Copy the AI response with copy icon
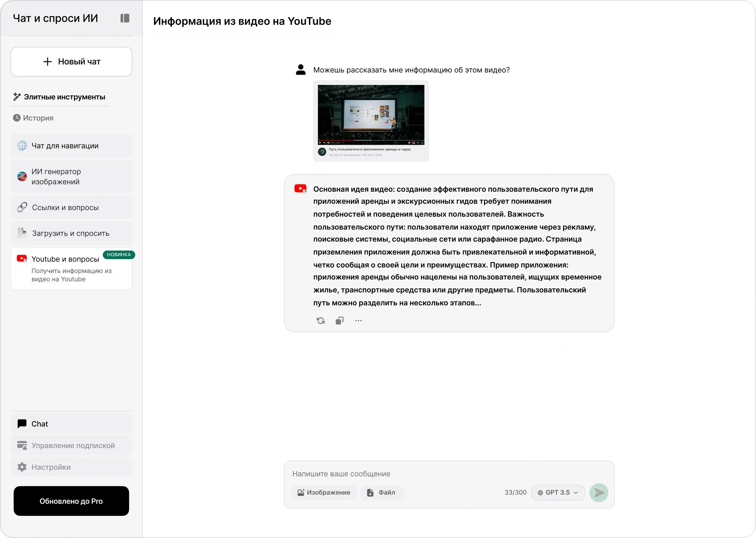Screen dimensions: 756x538 pyautogui.click(x=340, y=321)
